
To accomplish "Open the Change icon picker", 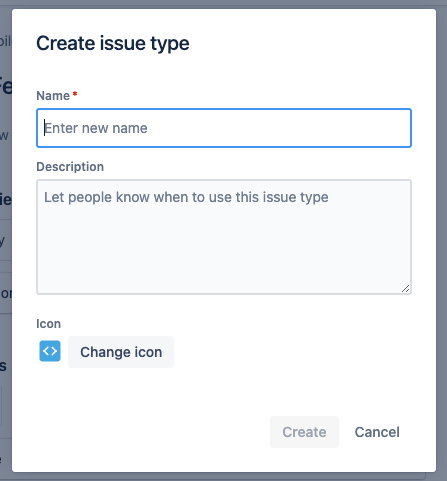I will click(121, 352).
